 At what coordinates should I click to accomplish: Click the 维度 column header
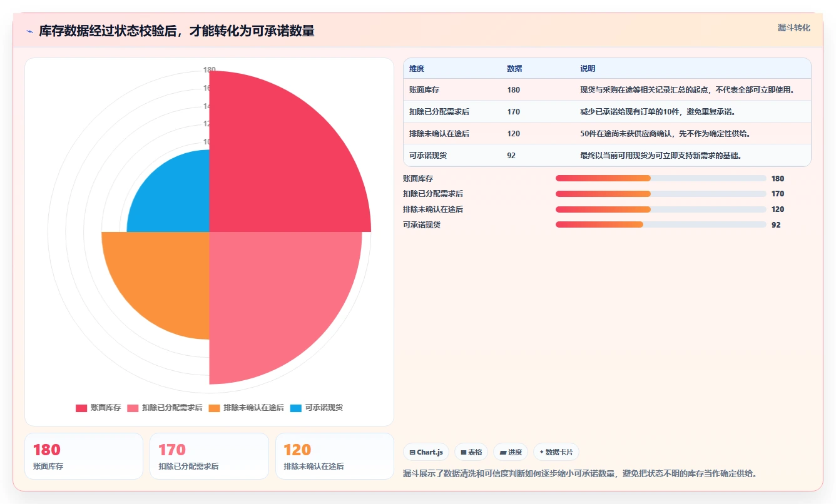(x=417, y=69)
